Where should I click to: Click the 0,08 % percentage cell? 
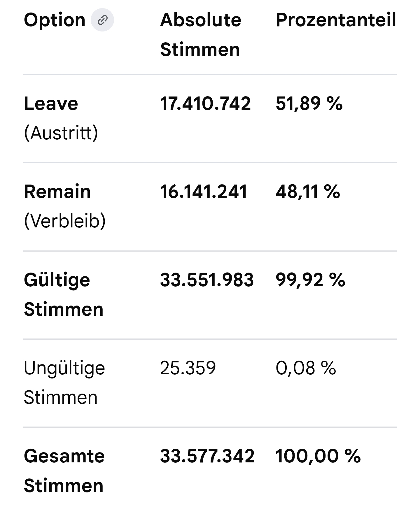click(x=306, y=368)
